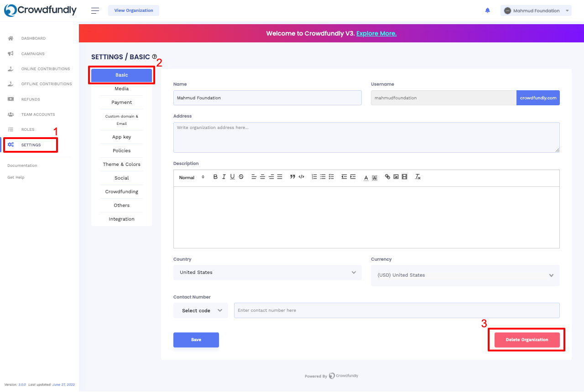Insert a code block in the description
Image resolution: width=584 pixels, height=392 pixels.
click(x=301, y=177)
